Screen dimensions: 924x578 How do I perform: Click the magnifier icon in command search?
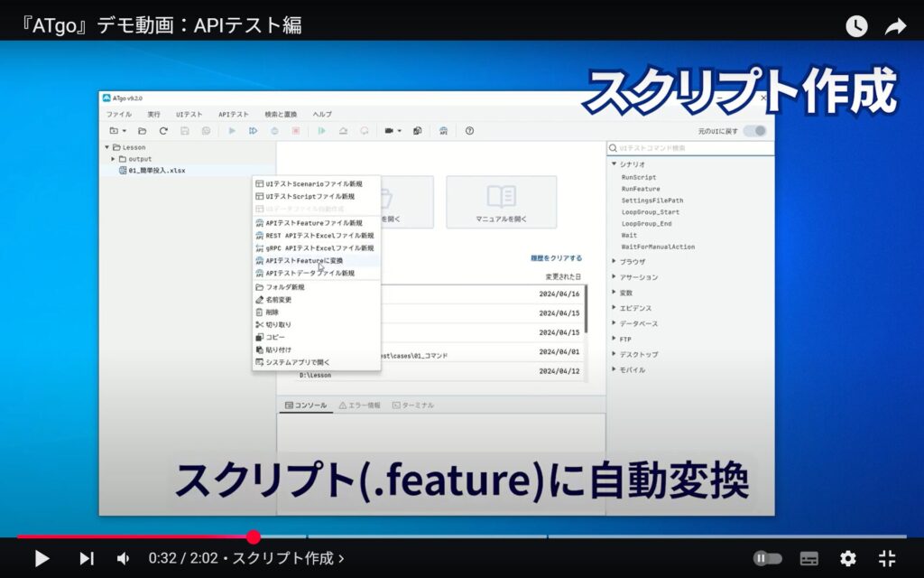point(613,148)
